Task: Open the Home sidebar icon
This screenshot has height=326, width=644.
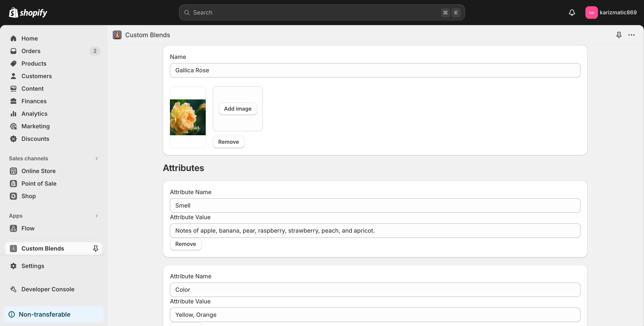Action: click(x=13, y=38)
